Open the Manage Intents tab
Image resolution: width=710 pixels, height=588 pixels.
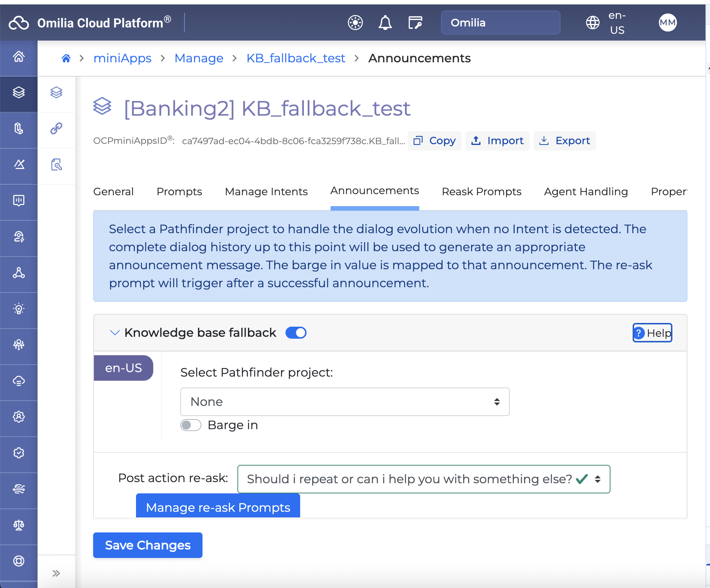[x=266, y=191]
